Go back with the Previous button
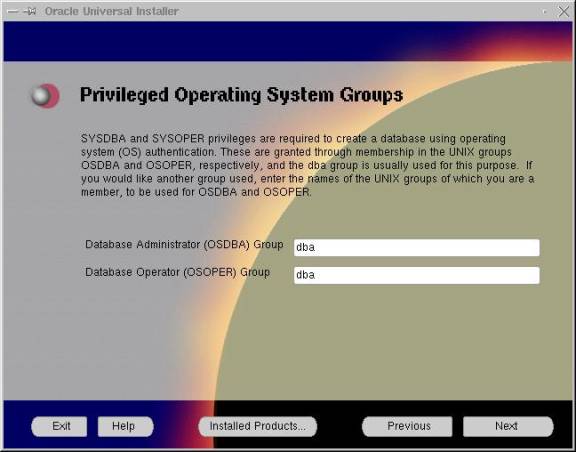 point(407,426)
